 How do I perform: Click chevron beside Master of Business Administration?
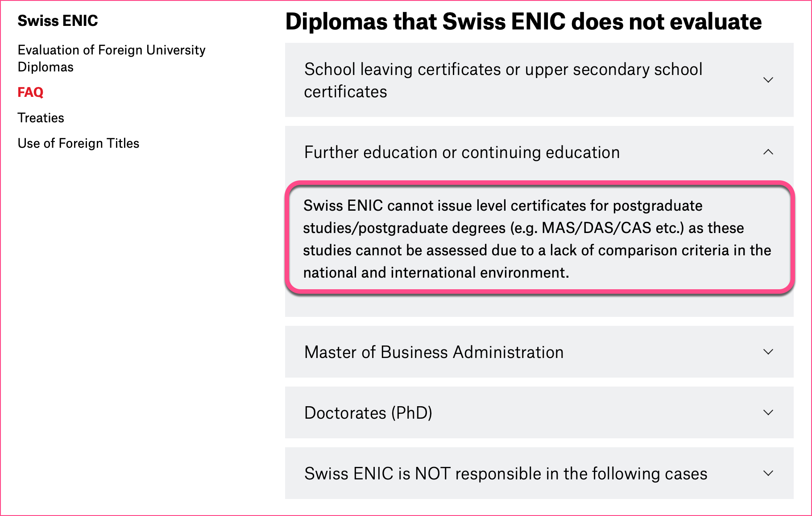pyautogui.click(x=768, y=352)
